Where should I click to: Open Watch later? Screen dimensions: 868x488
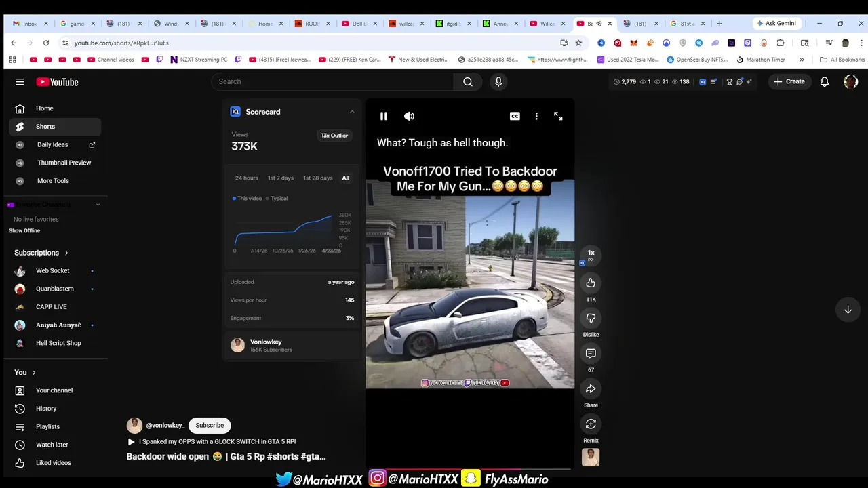click(x=55, y=445)
